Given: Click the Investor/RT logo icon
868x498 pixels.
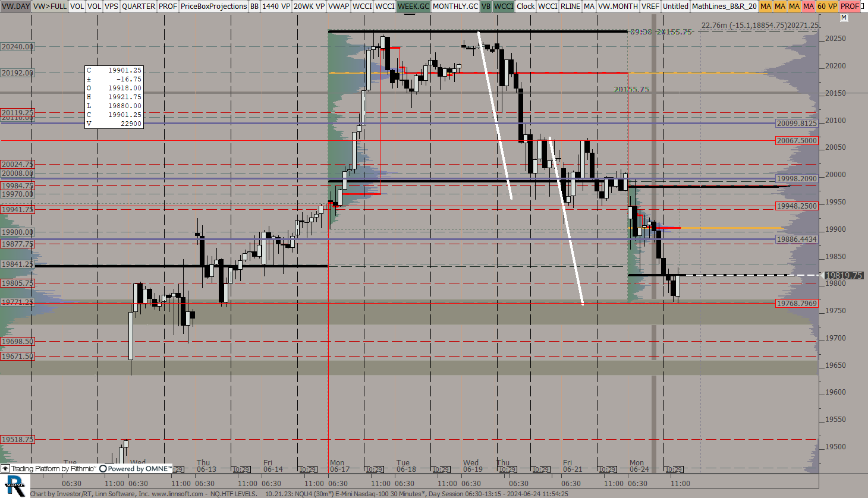Looking at the screenshot, I should coord(14,486).
